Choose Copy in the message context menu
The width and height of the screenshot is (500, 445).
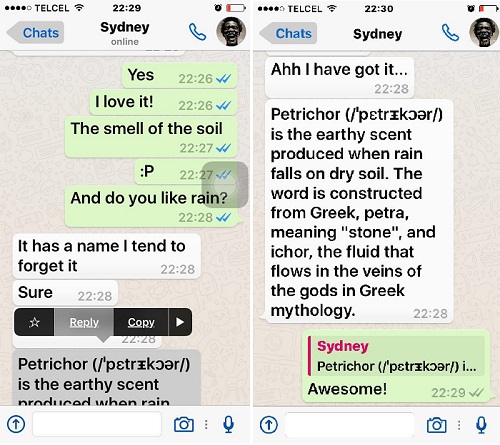click(141, 322)
